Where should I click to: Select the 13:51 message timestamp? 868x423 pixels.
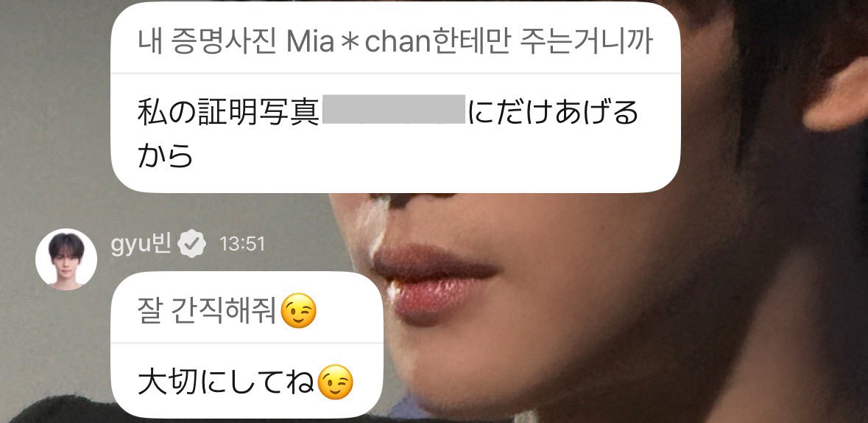tap(242, 244)
